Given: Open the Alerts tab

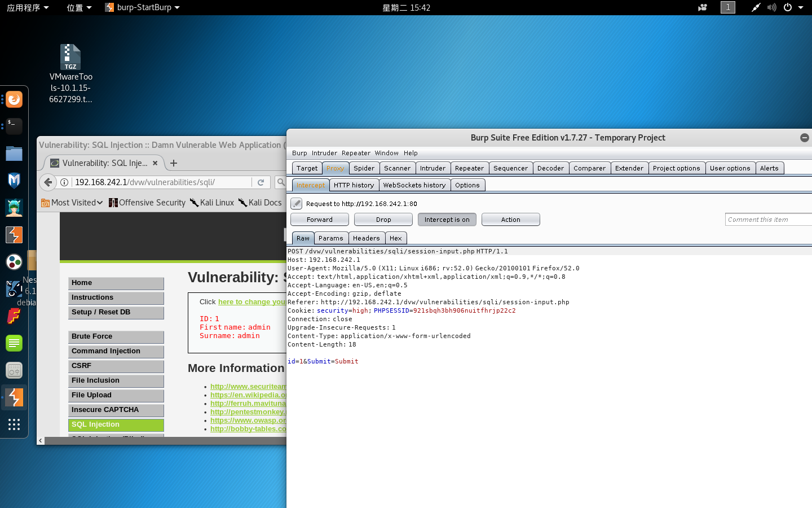Looking at the screenshot, I should 769,168.
